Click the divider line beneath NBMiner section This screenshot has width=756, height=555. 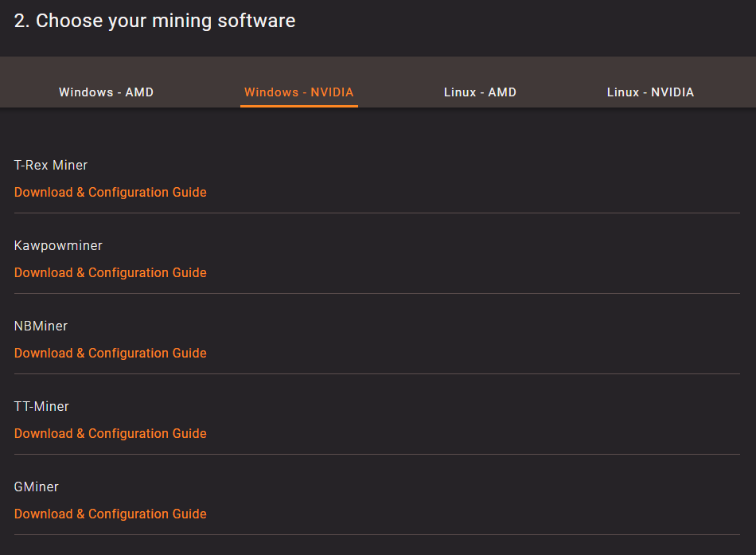tap(377, 373)
